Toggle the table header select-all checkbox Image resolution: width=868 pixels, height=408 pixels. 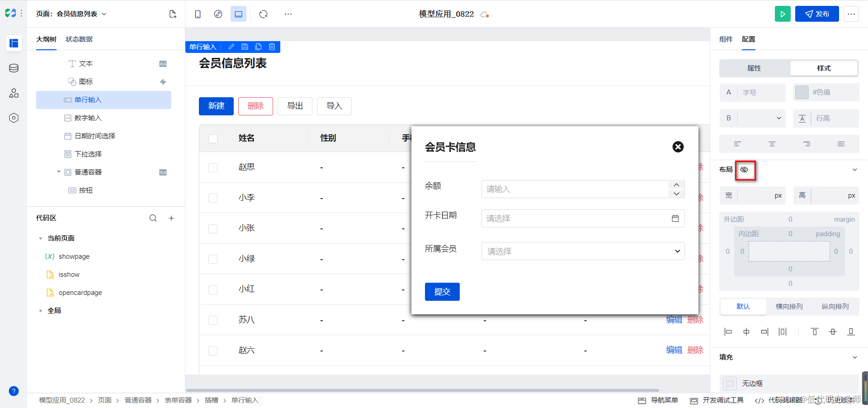pos(213,138)
